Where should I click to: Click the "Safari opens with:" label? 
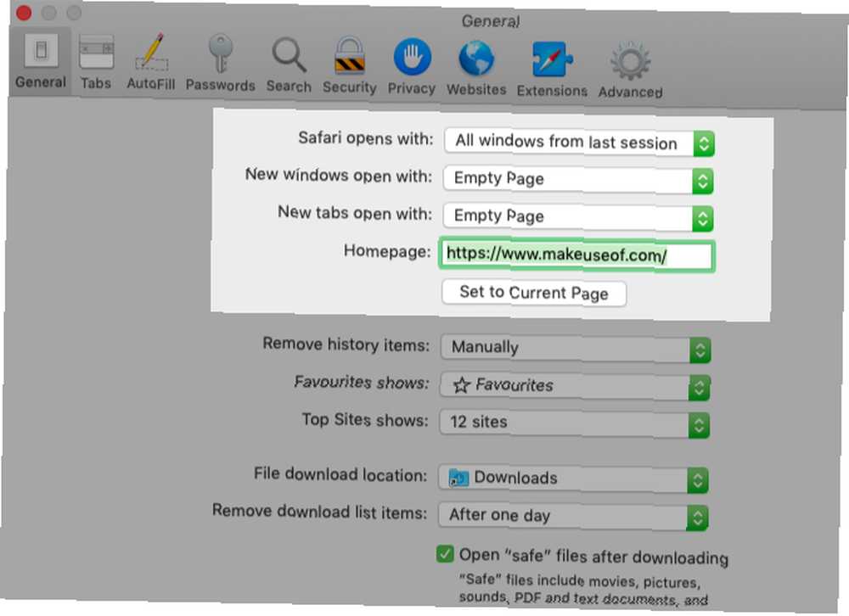[x=366, y=138]
